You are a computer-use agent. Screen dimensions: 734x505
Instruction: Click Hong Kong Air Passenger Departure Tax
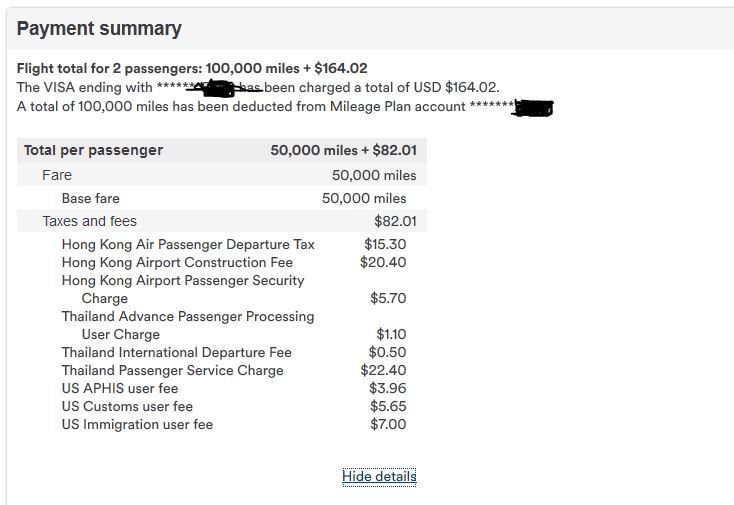[188, 244]
